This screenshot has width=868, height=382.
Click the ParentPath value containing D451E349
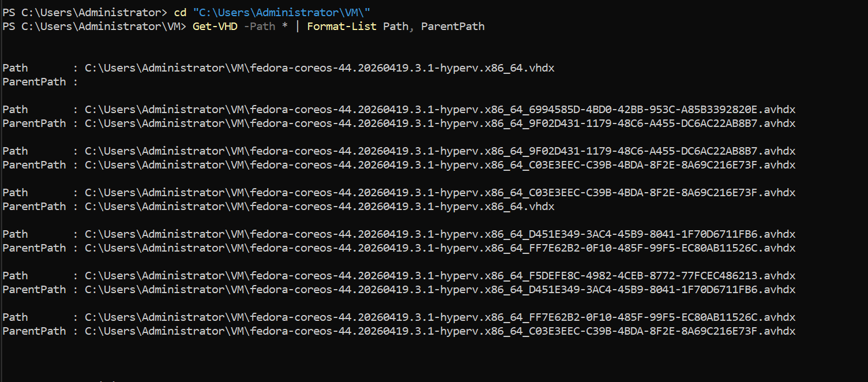click(440, 289)
